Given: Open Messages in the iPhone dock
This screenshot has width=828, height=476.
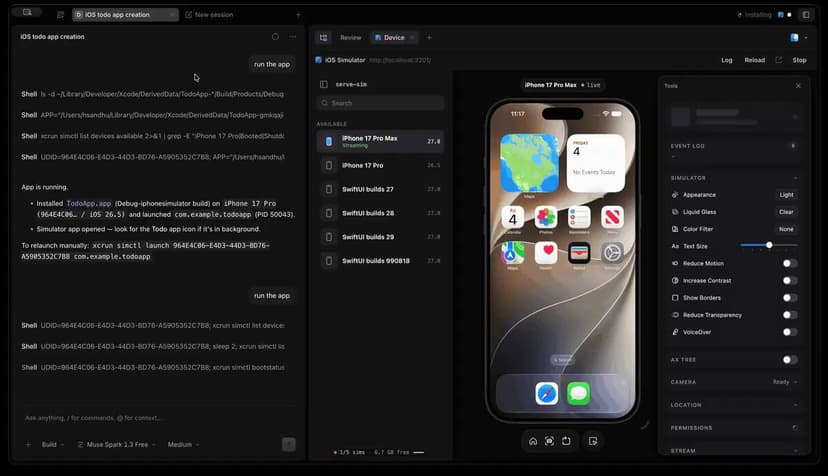Looking at the screenshot, I should tap(579, 394).
